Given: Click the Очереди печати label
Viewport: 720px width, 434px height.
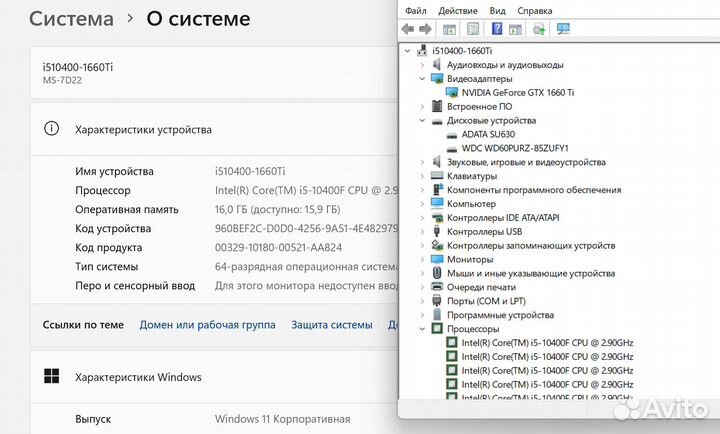Looking at the screenshot, I should (481, 287).
